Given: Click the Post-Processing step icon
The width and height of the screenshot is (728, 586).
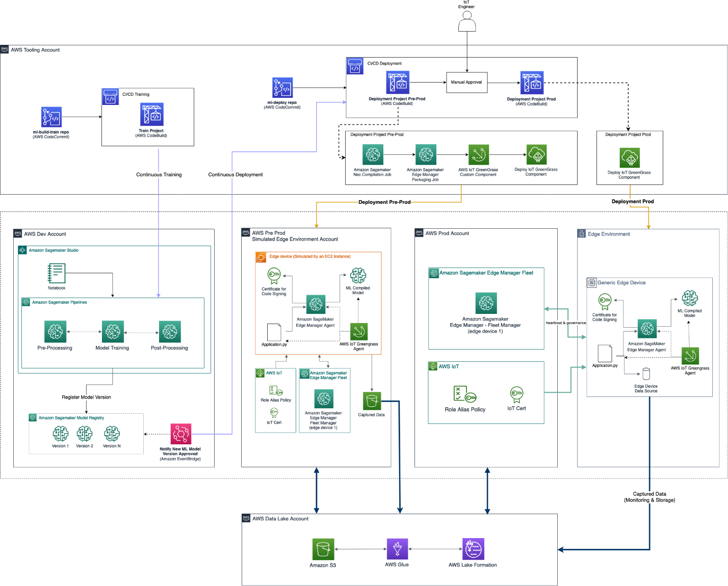Looking at the screenshot, I should click(x=170, y=332).
